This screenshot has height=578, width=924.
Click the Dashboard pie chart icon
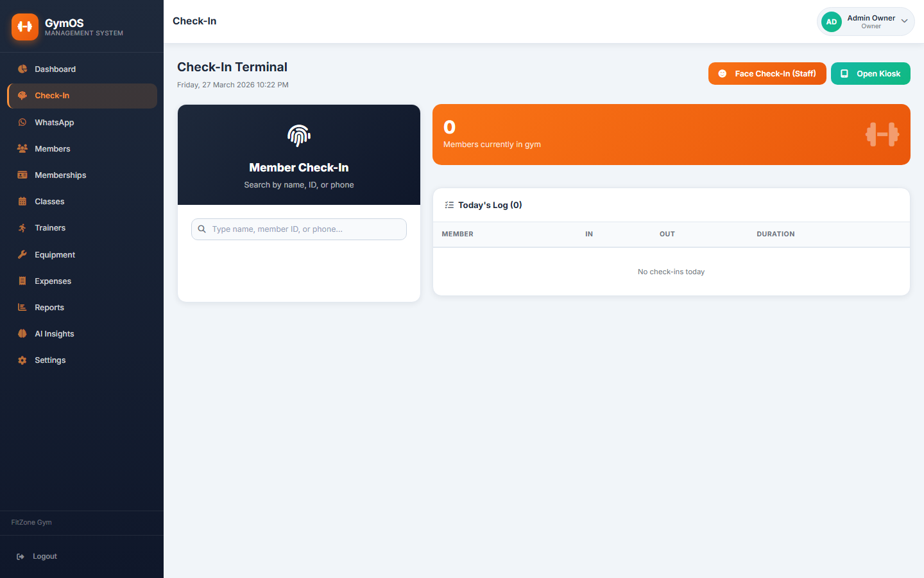[x=22, y=69]
